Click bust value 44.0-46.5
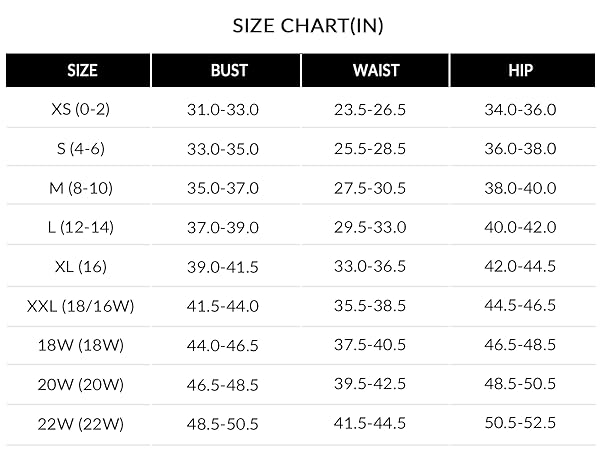Viewport: 600px width, 450px height. pyautogui.click(x=223, y=346)
